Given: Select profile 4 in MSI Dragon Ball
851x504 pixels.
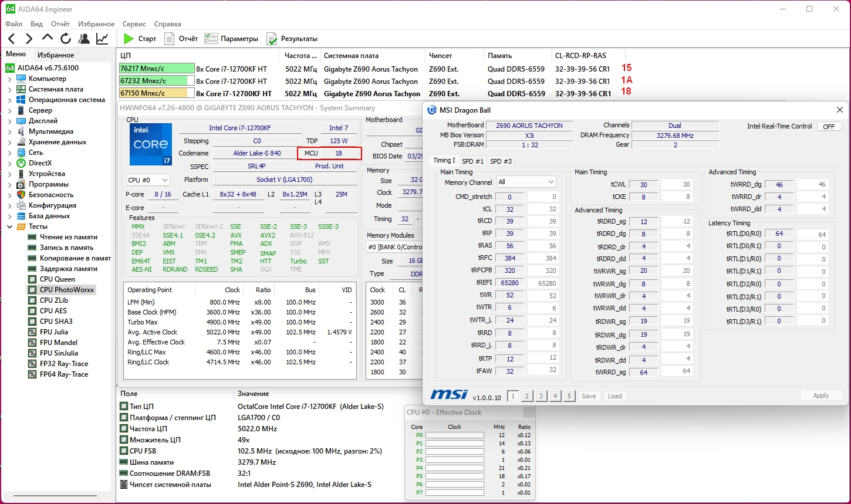Looking at the screenshot, I should 555,396.
